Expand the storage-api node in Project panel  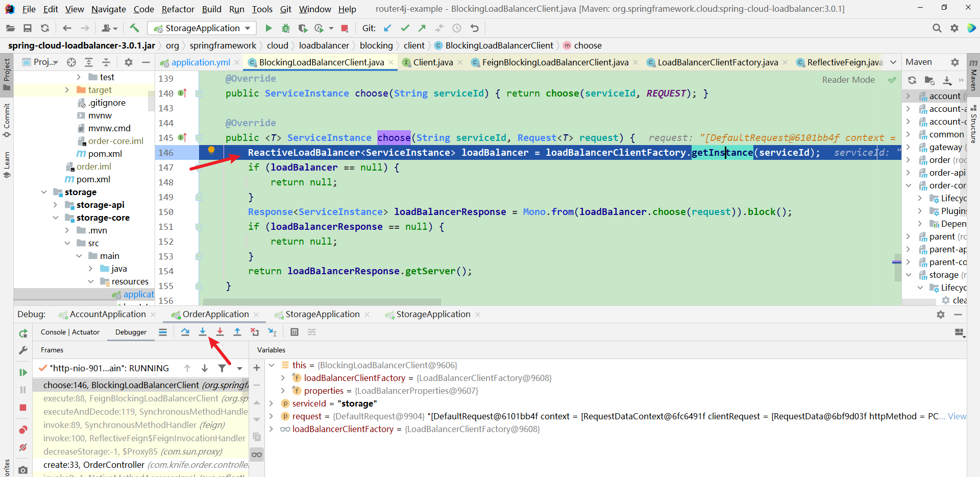coord(56,204)
